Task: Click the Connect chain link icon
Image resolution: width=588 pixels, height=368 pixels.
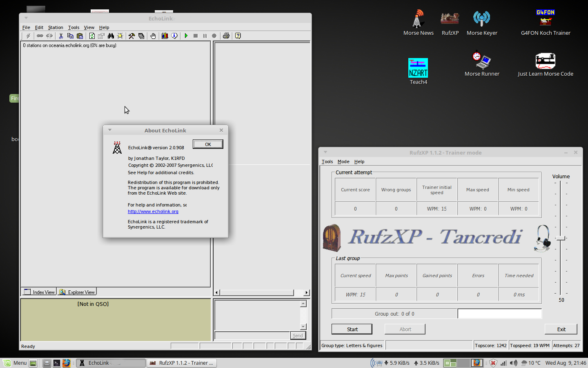Action: (x=40, y=36)
